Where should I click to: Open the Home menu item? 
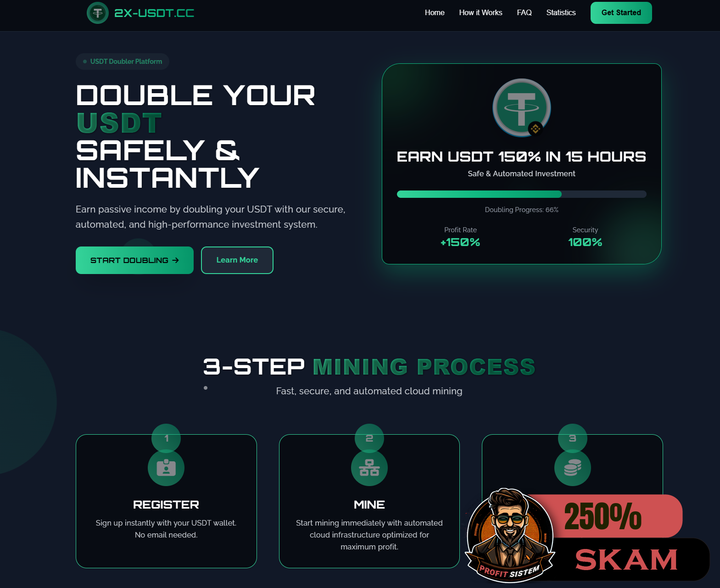click(x=435, y=13)
